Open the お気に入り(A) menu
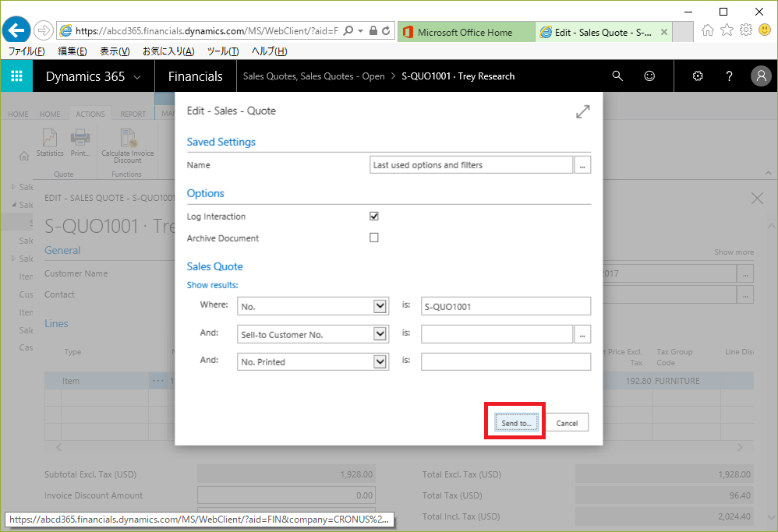This screenshot has height=532, width=778. [x=168, y=51]
